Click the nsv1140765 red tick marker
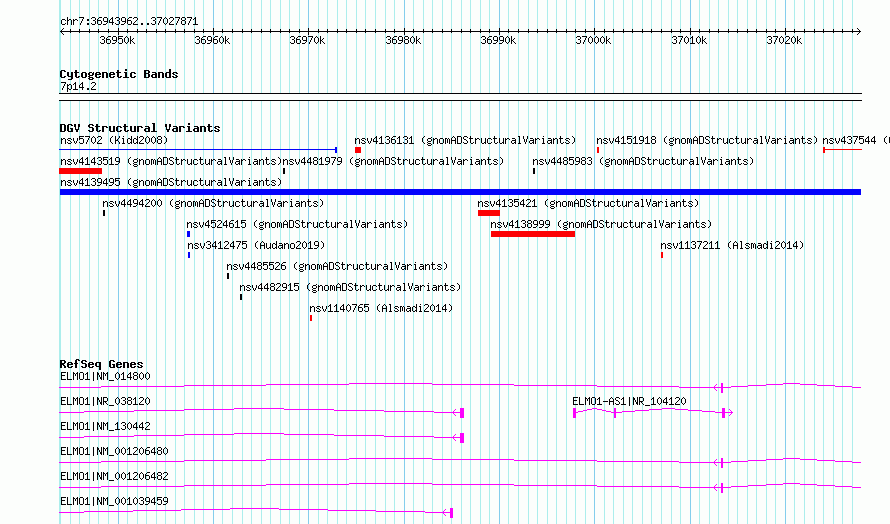The image size is (890, 524). click(x=311, y=318)
